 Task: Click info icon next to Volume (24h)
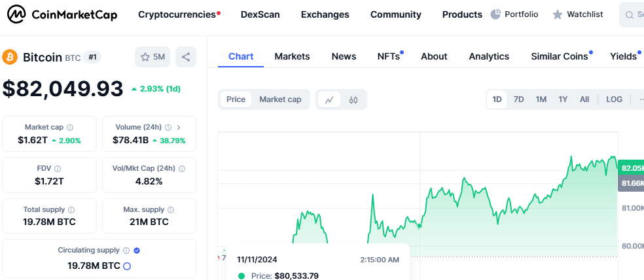(x=168, y=128)
